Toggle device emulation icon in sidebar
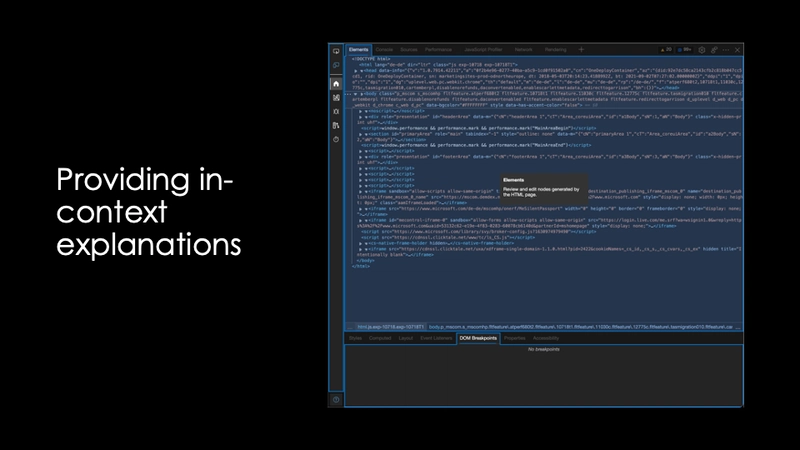Viewport: 800px width, 450px height. pyautogui.click(x=336, y=65)
